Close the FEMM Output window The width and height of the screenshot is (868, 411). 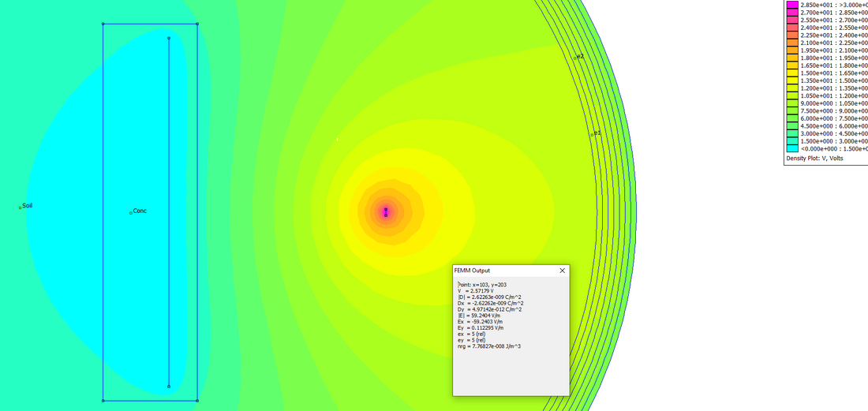click(x=562, y=271)
